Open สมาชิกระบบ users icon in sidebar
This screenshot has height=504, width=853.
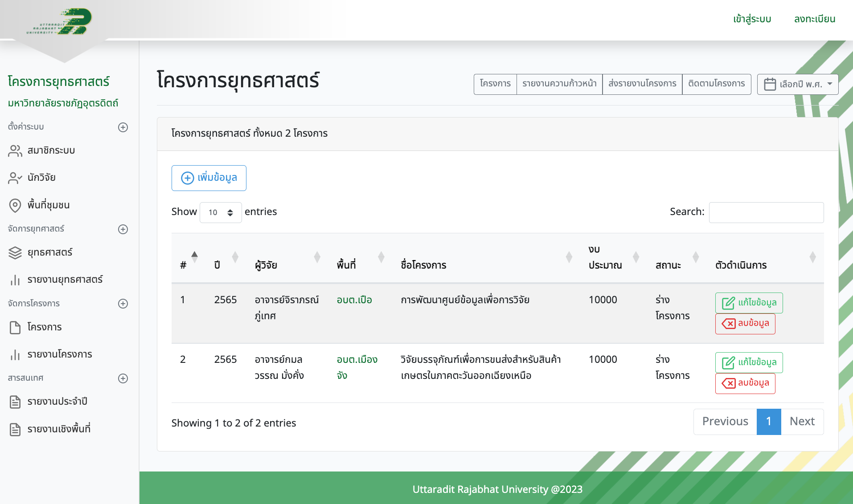(x=15, y=151)
